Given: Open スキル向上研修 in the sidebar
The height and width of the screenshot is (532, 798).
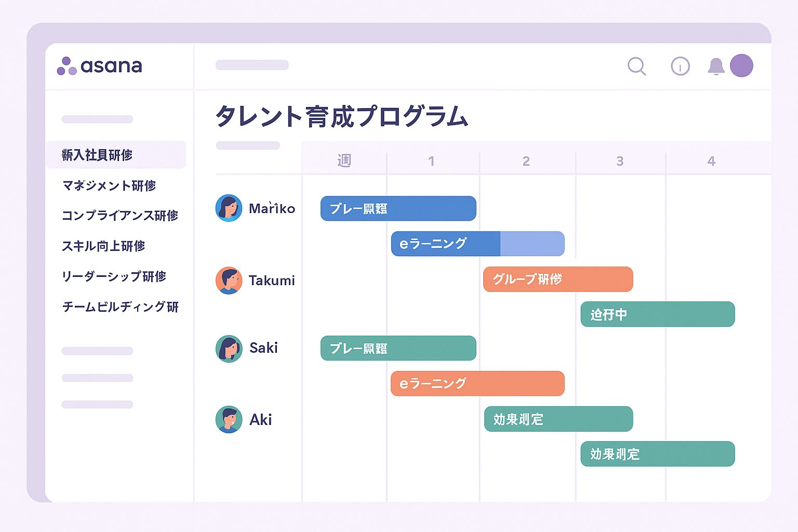Looking at the screenshot, I should [x=103, y=246].
